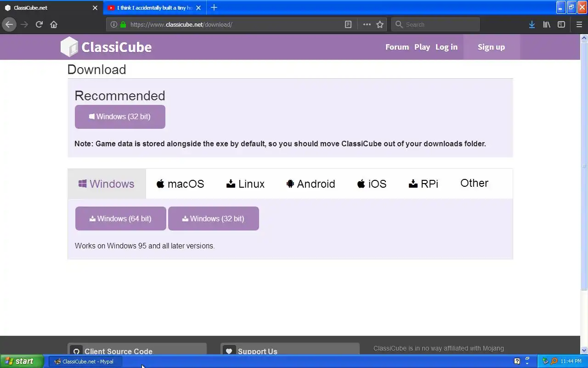This screenshot has width=588, height=368.
Task: Close the ClassiCube.net tab
Action: 95,8
